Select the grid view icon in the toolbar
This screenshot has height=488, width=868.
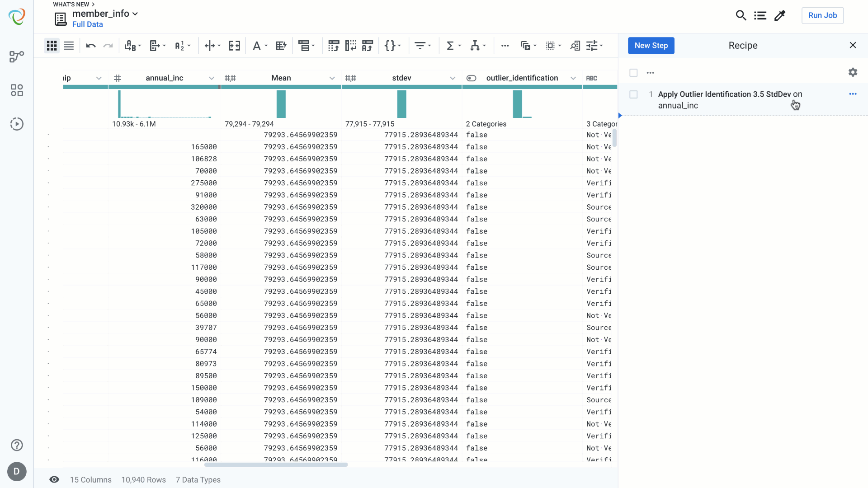click(52, 46)
